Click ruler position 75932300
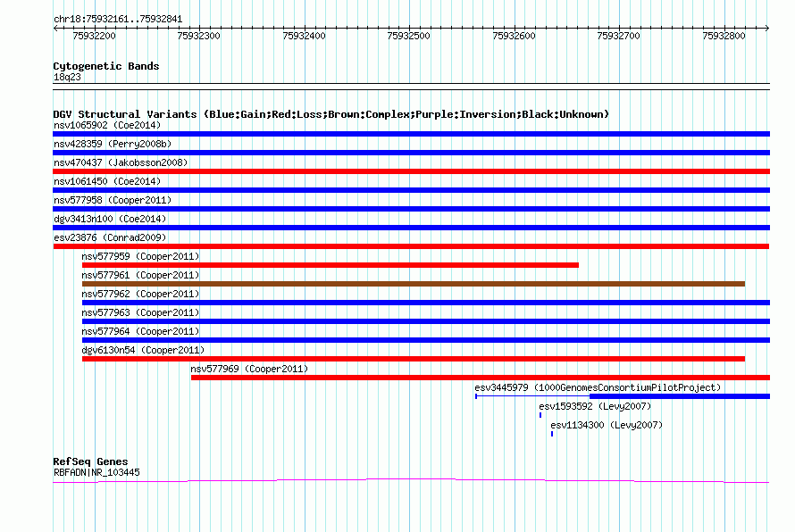Screen dimensions: 795x532 pyautogui.click(x=198, y=36)
